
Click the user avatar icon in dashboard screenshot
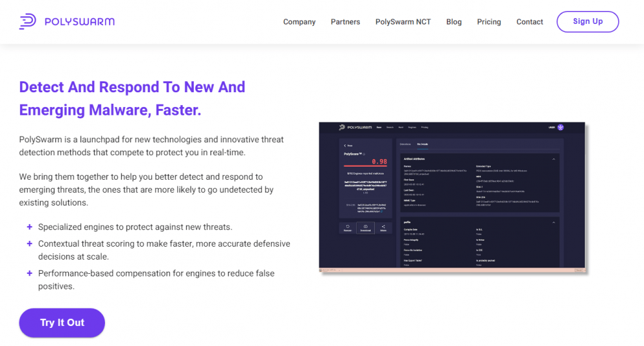click(561, 128)
